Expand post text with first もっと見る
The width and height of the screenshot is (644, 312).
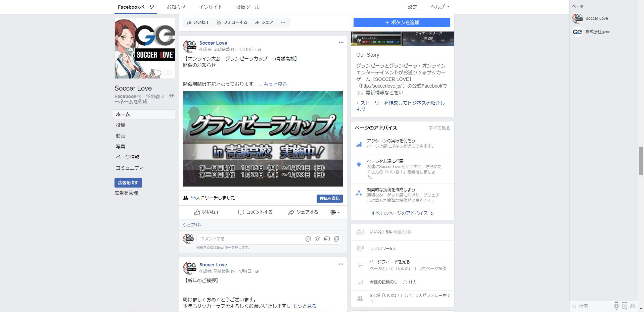[x=275, y=84]
